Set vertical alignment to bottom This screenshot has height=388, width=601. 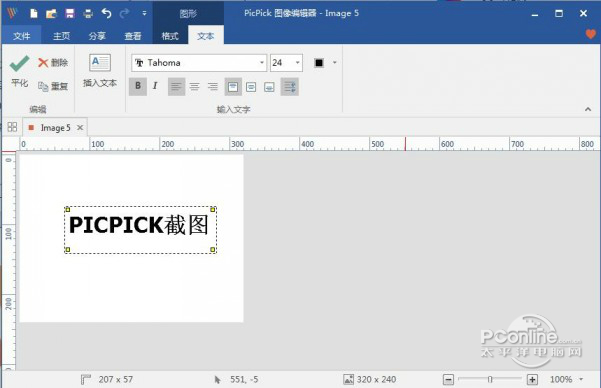[269, 87]
